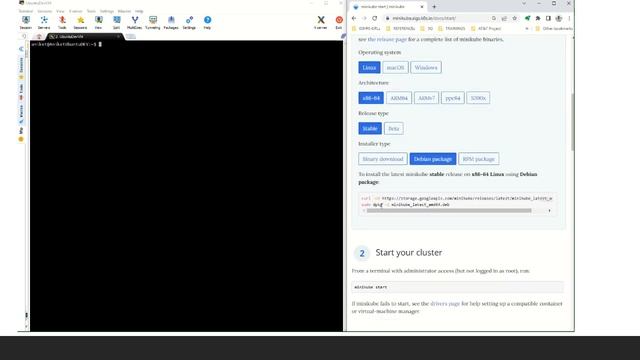Select the S390x architecture

point(478,98)
